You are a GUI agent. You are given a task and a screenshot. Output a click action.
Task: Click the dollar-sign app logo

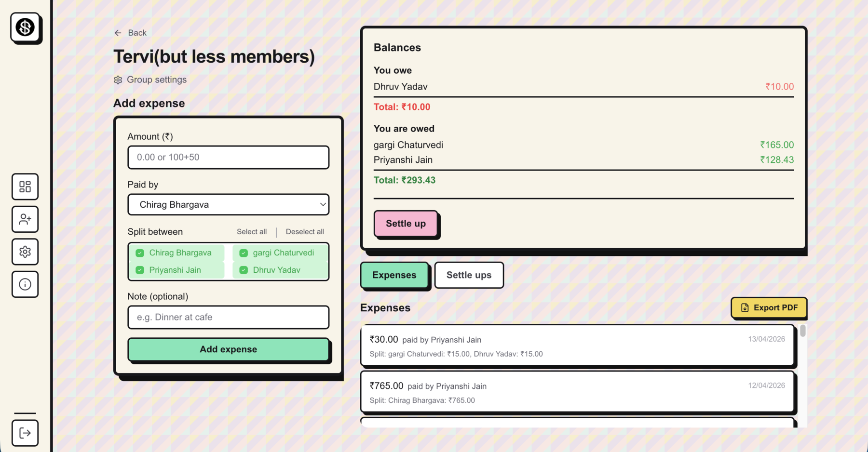coord(25,27)
